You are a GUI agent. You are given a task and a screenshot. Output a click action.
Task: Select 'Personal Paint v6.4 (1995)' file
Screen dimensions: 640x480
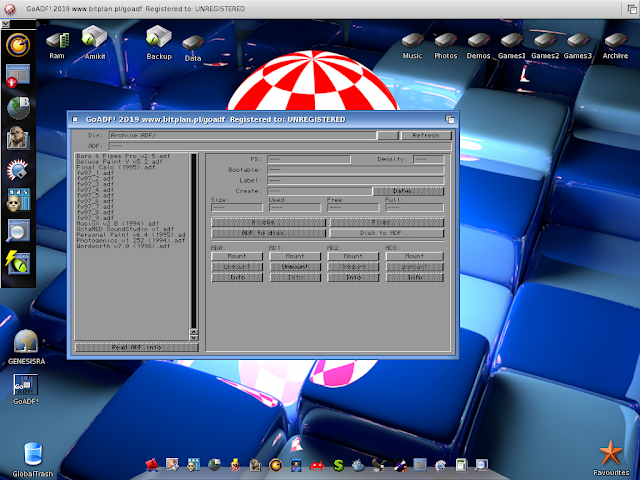(x=131, y=235)
